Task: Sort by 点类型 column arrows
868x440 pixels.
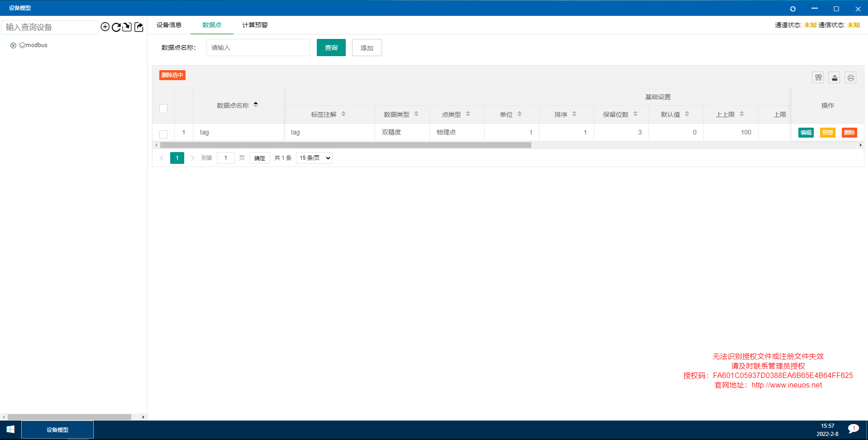Action: 468,114
